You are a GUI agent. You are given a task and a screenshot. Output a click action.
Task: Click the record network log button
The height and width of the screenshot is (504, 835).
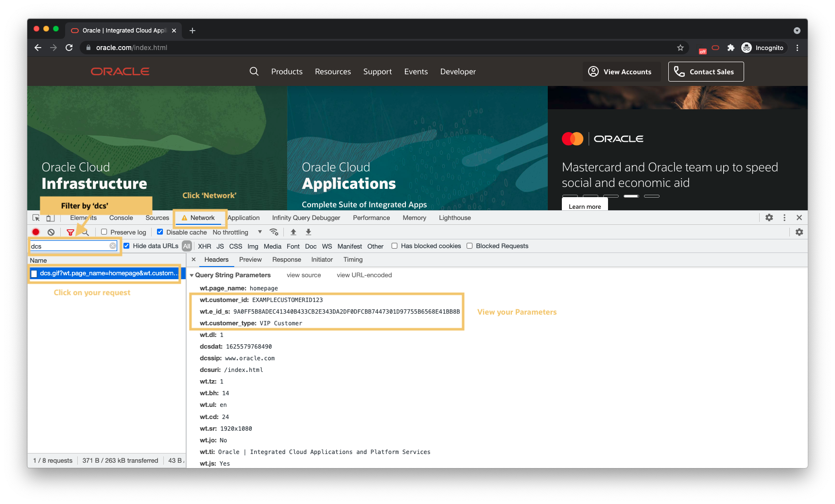pyautogui.click(x=36, y=232)
